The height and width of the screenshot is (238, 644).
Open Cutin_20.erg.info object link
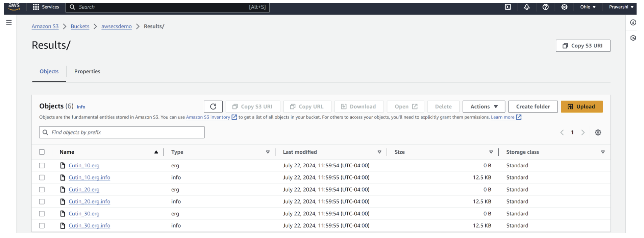90,201
